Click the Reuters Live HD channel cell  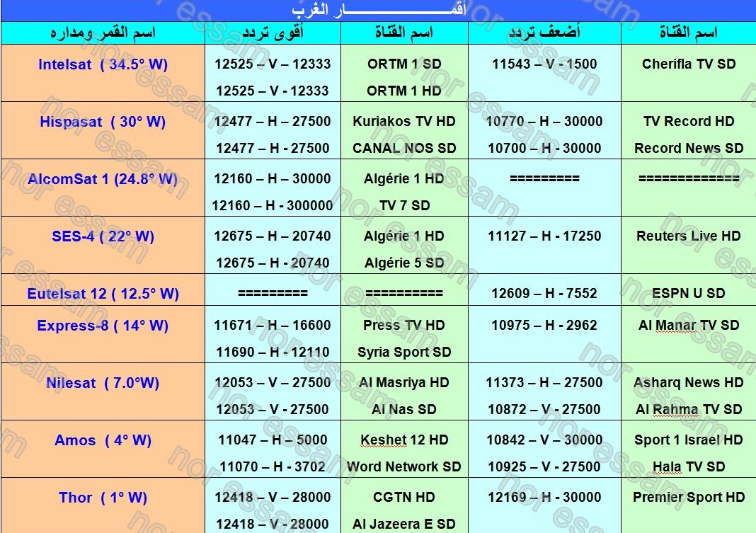688,236
